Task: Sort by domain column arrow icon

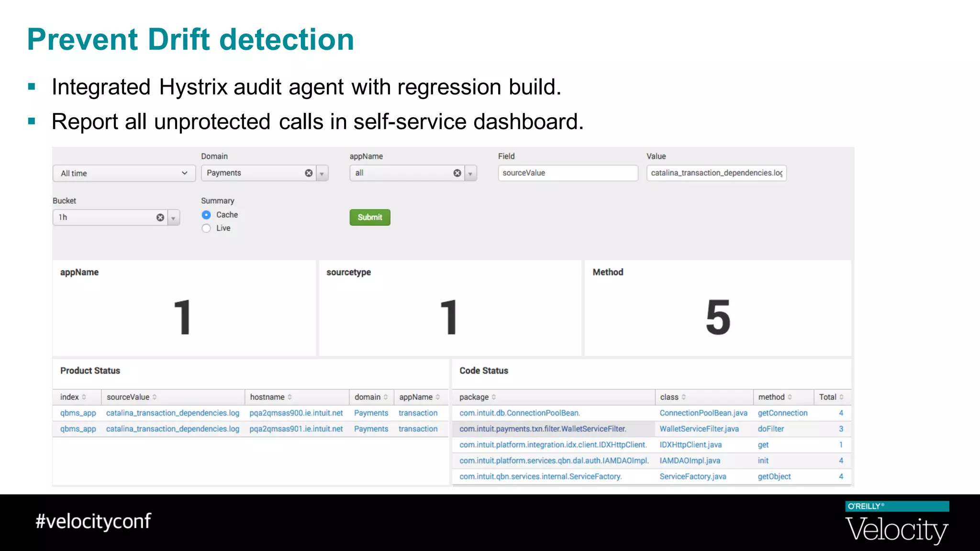Action: coord(386,397)
